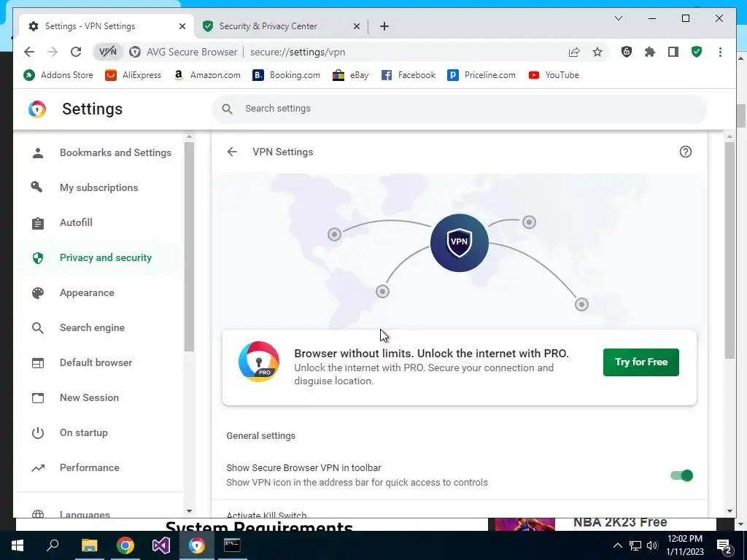Close the Settings - VPN Settings tab

click(182, 26)
